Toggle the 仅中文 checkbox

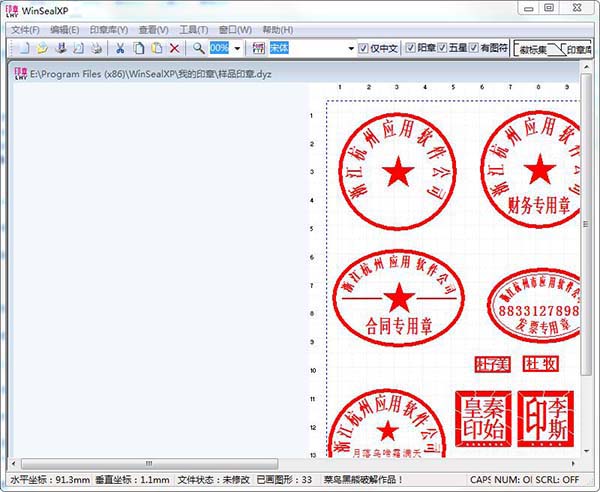[x=364, y=48]
